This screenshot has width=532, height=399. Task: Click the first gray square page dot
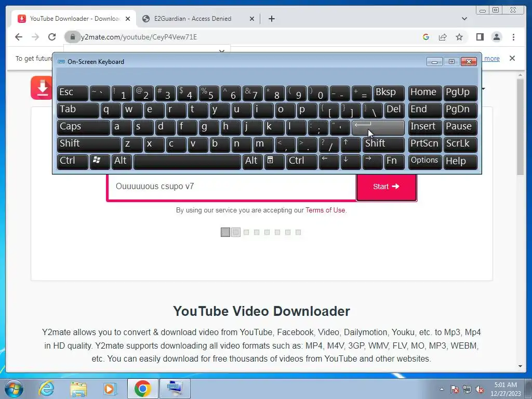point(225,232)
